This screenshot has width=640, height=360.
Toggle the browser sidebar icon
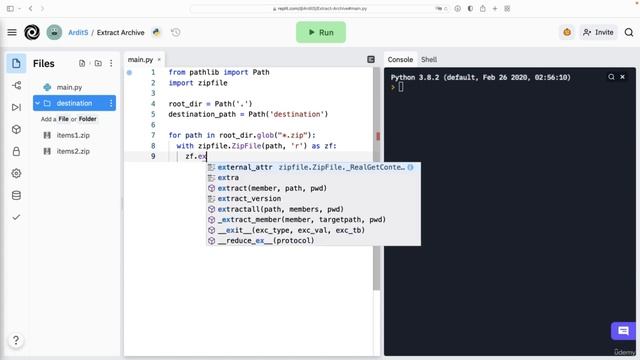[x=10, y=8]
